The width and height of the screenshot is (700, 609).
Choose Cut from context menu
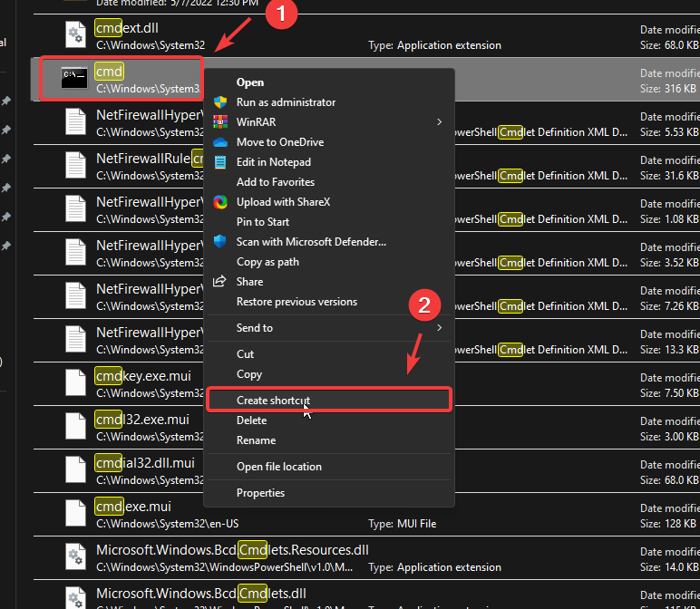point(329,354)
